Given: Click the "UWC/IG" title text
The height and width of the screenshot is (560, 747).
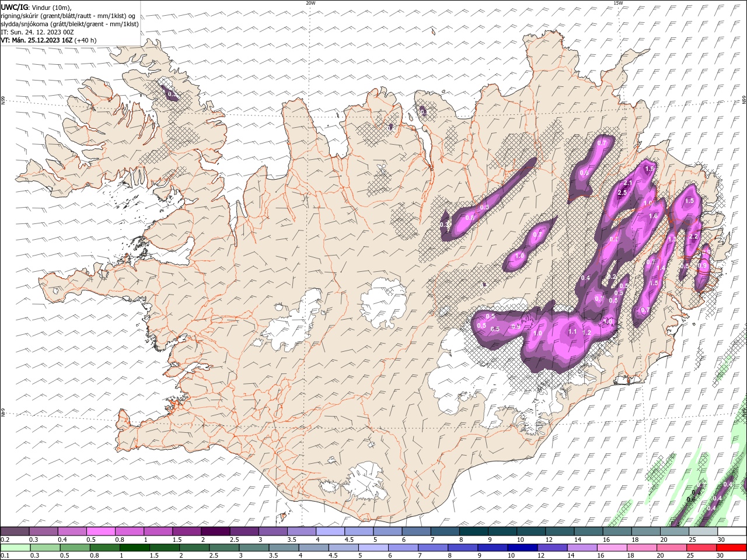Looking at the screenshot, I should 15,6.
